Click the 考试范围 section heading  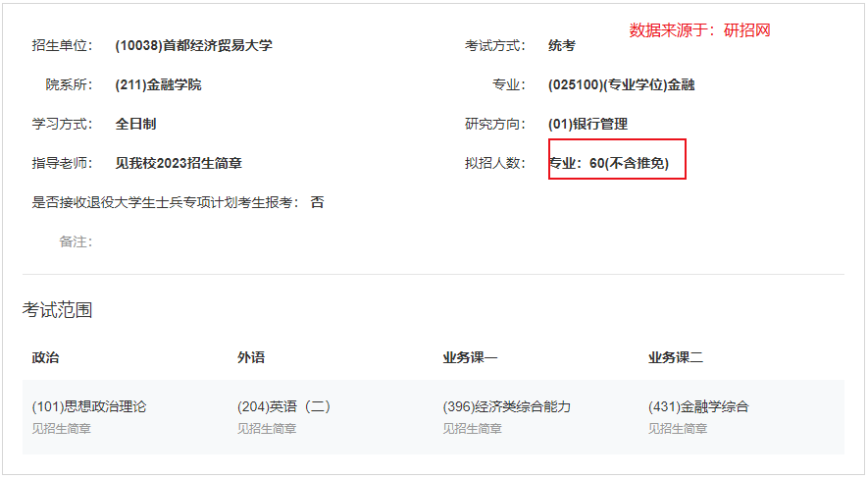click(57, 309)
